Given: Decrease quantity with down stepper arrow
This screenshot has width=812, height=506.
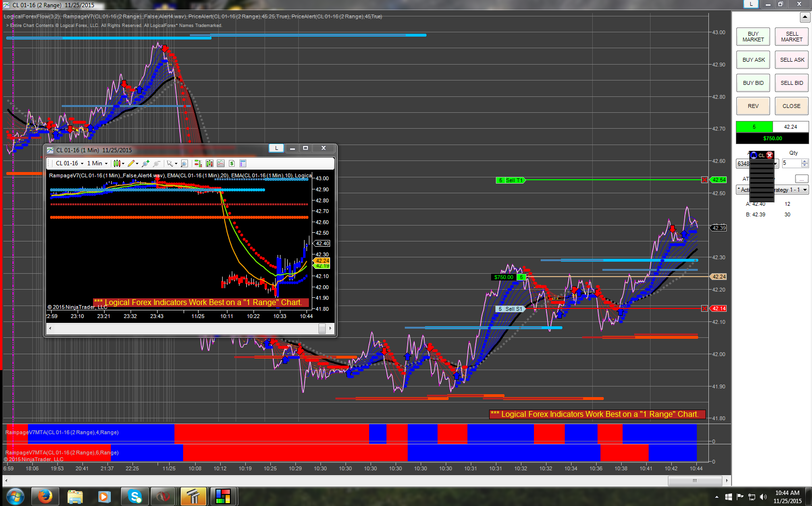Looking at the screenshot, I should [805, 166].
